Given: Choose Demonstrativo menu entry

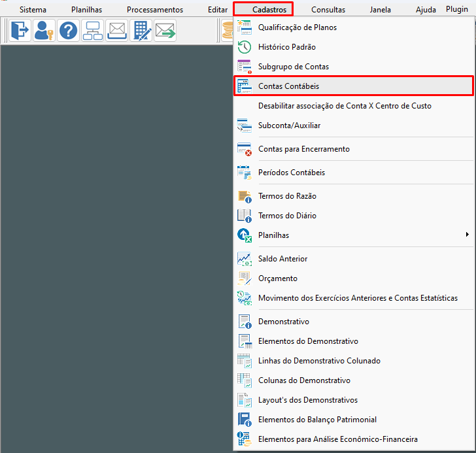Looking at the screenshot, I should point(354,322).
